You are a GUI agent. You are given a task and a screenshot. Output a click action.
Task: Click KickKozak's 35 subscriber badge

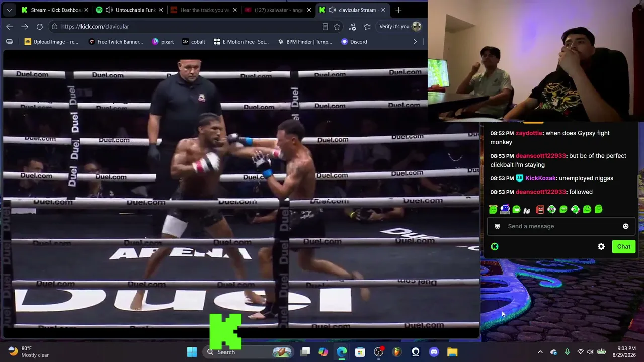coord(520,178)
